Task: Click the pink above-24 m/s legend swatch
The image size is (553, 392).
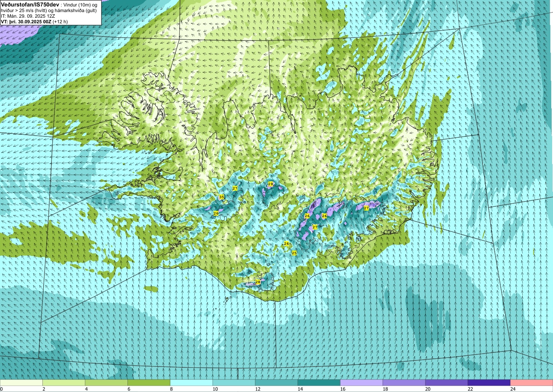Action: click(x=532, y=383)
